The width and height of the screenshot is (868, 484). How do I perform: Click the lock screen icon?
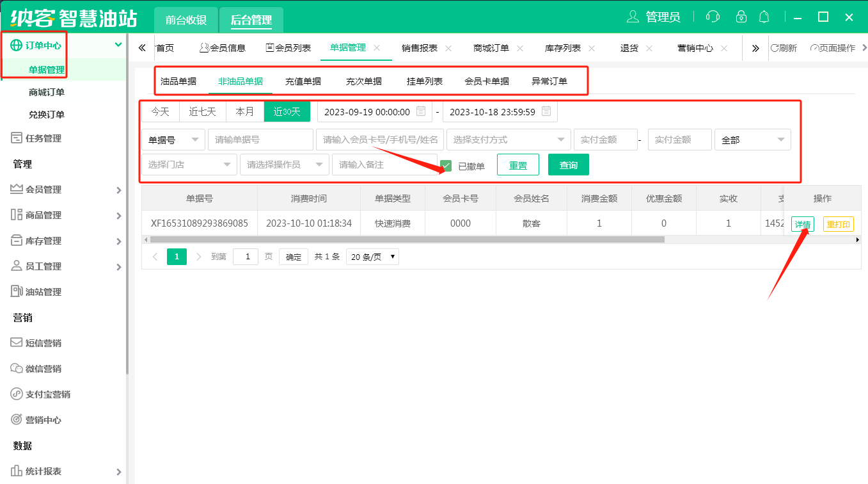point(741,17)
